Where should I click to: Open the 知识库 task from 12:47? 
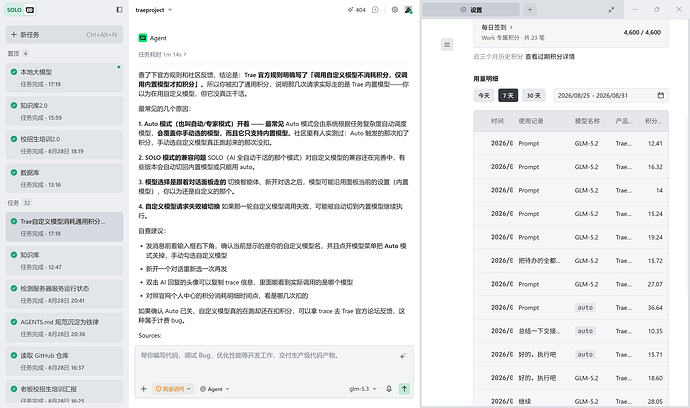click(x=64, y=260)
